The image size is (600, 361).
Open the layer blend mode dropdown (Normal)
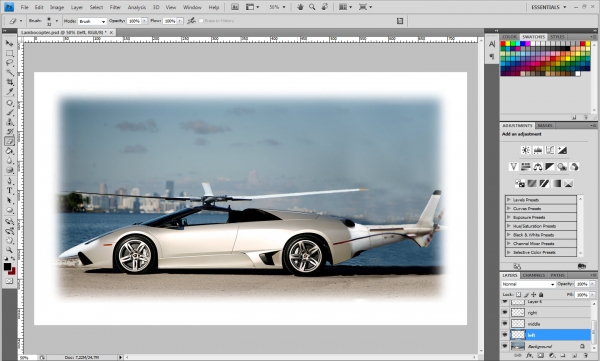click(x=528, y=284)
